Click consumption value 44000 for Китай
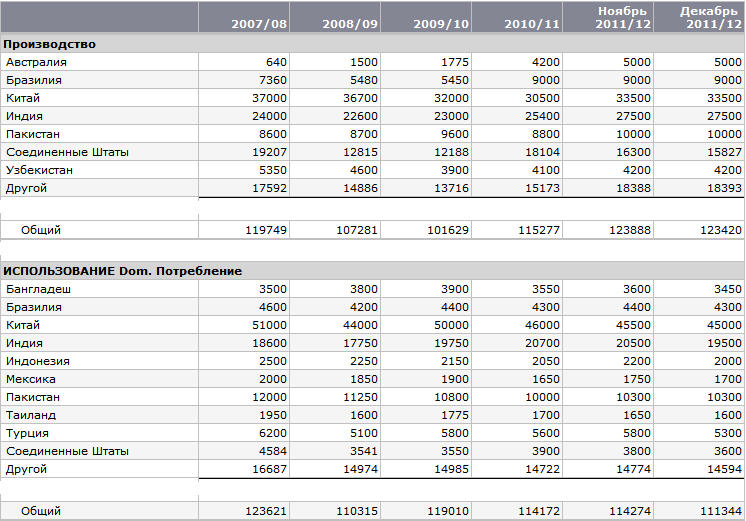746x521 pixels. 361,325
